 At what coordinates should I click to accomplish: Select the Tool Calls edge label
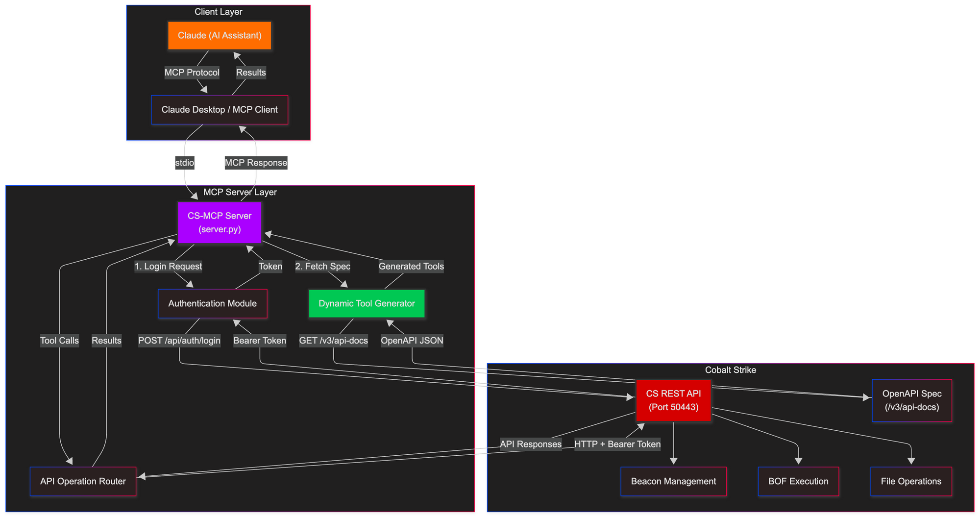coord(59,341)
